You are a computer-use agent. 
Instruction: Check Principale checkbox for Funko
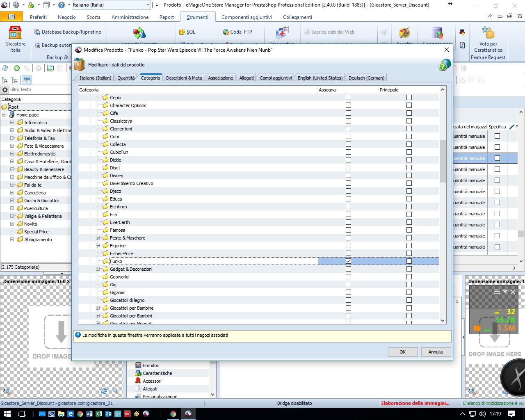pyautogui.click(x=409, y=261)
